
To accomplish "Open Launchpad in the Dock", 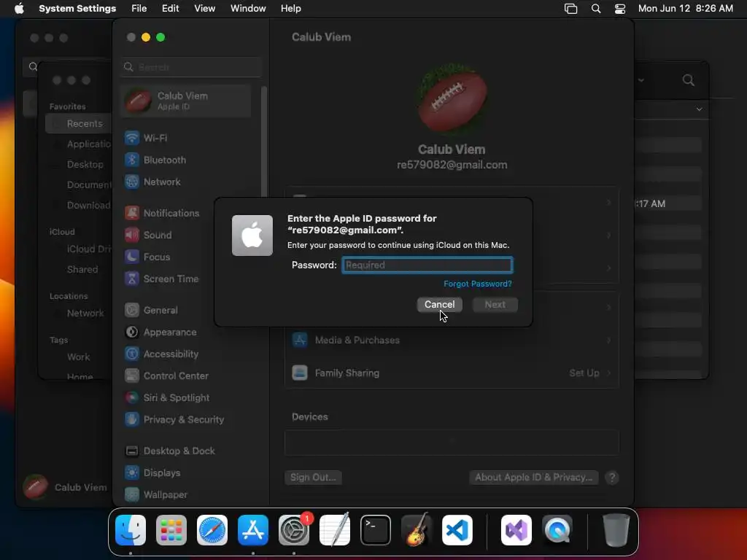I will pos(171,530).
